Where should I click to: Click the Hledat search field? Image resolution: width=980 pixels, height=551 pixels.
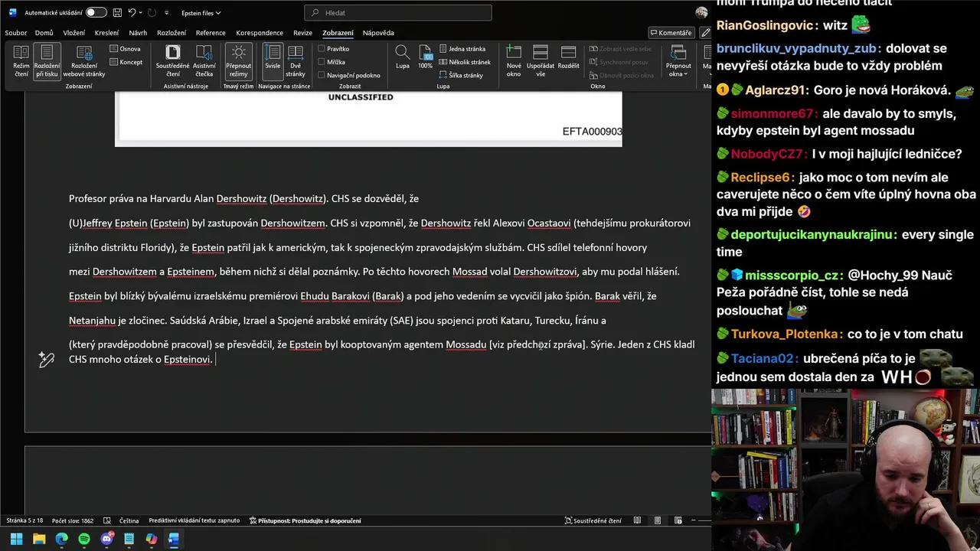pyautogui.click(x=398, y=13)
